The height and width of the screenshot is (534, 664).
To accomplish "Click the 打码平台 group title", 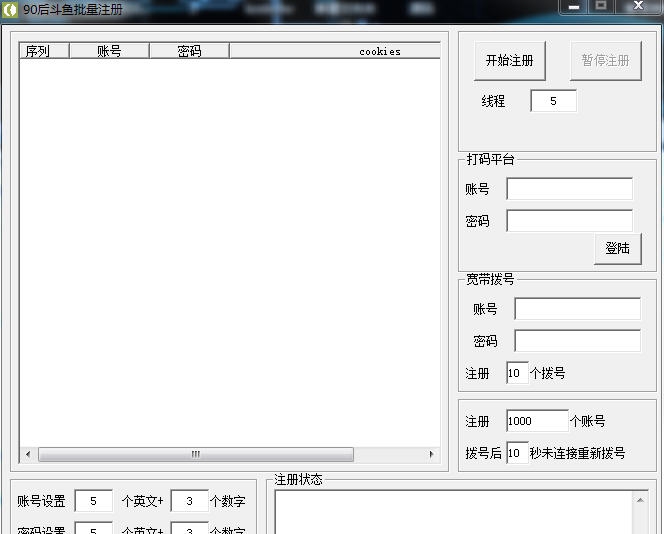I will point(490,159).
